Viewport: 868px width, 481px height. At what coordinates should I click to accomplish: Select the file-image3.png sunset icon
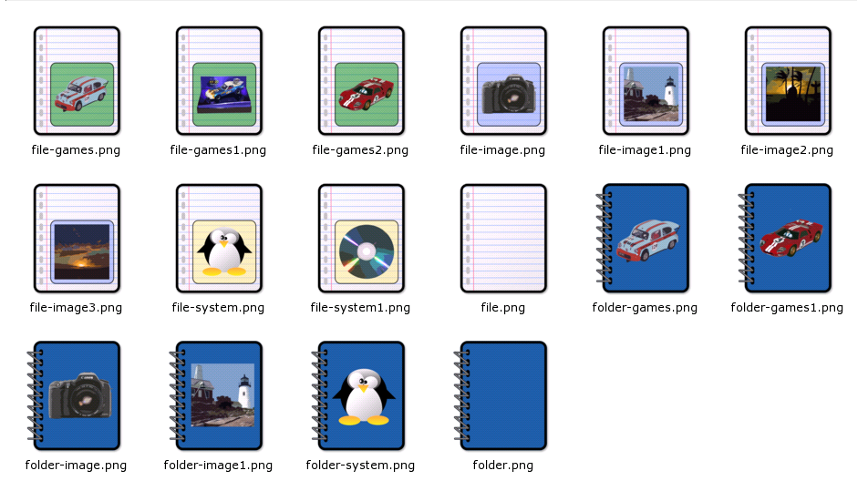coord(77,239)
